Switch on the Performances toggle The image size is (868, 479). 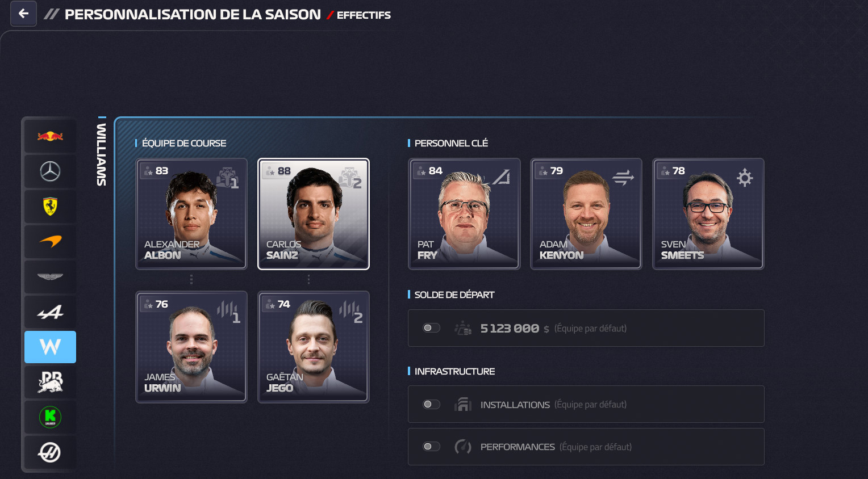pyautogui.click(x=432, y=447)
